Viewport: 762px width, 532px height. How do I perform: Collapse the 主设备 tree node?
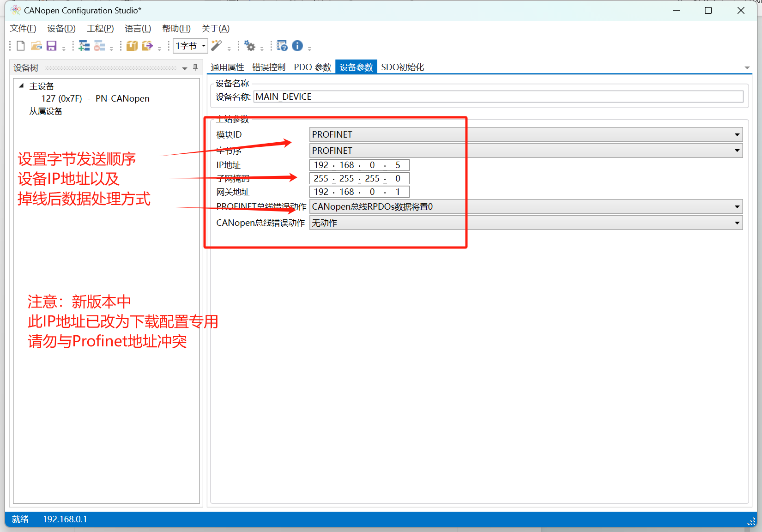[x=21, y=85]
